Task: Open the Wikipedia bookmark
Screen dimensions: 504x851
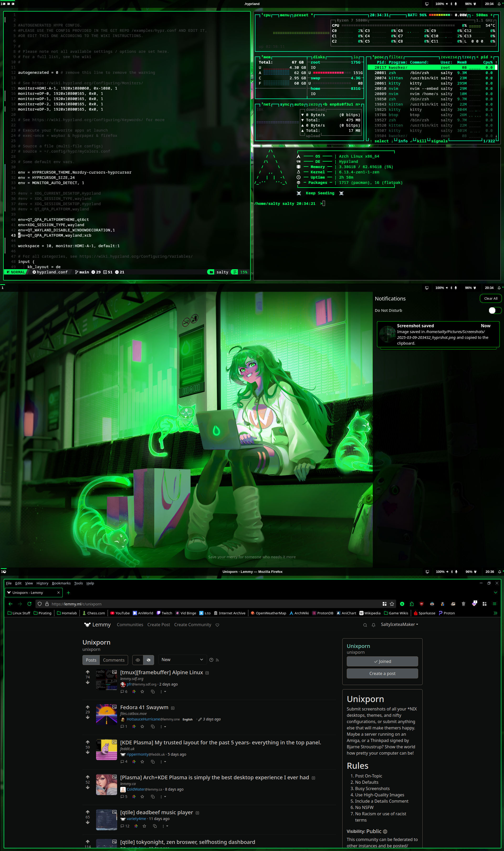Action: click(x=370, y=613)
